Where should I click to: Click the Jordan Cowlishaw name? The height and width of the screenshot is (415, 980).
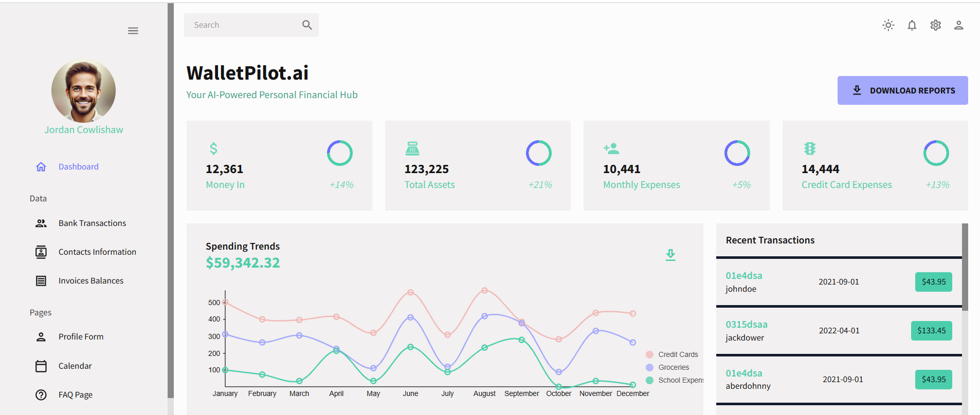84,130
